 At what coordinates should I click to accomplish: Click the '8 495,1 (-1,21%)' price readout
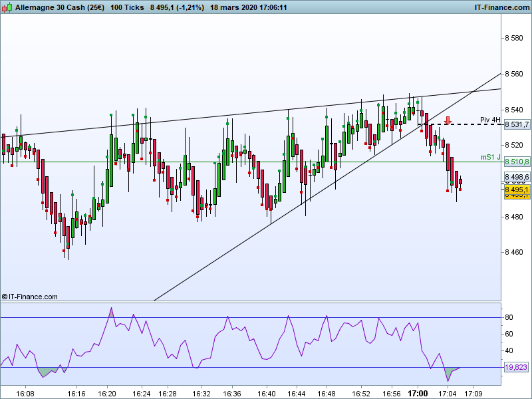pyautogui.click(x=177, y=7)
